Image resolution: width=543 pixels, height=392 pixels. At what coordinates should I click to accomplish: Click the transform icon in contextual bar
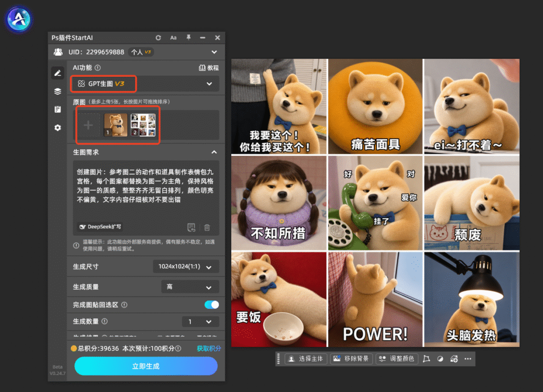pyautogui.click(x=427, y=359)
